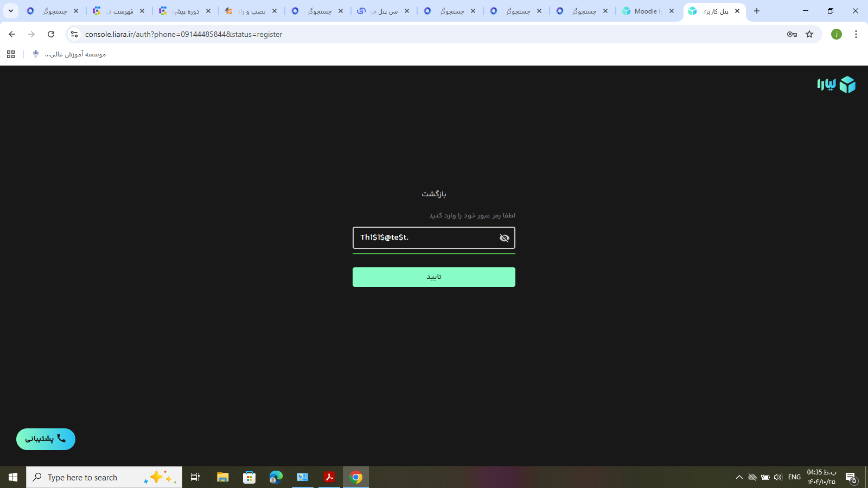Show hidden system tray icons
This screenshot has width=868, height=488.
(x=739, y=477)
